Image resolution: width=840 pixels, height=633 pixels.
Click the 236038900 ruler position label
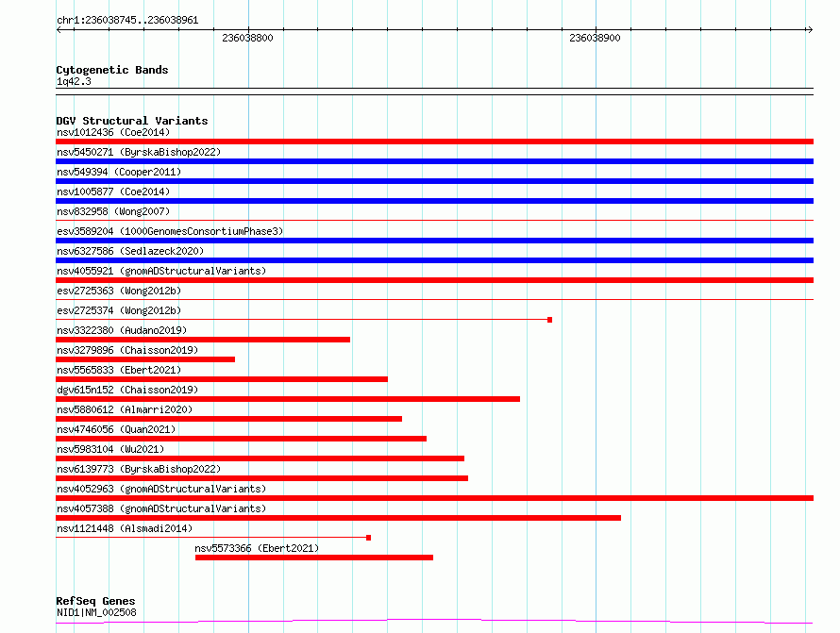(x=595, y=38)
